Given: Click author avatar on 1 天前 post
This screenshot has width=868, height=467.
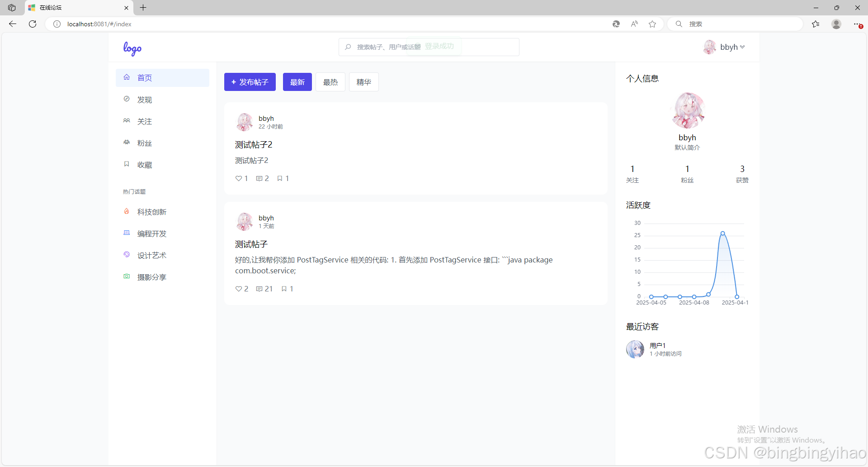Looking at the screenshot, I should (245, 222).
